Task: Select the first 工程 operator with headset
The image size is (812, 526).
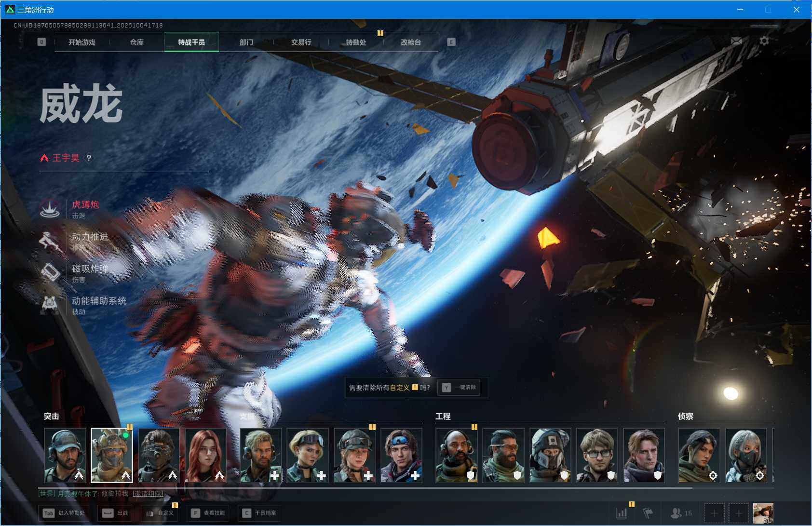Action: [457, 455]
